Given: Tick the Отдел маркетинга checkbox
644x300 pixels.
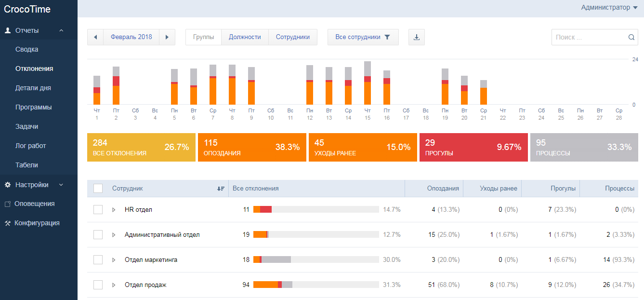Looking at the screenshot, I should [98, 259].
